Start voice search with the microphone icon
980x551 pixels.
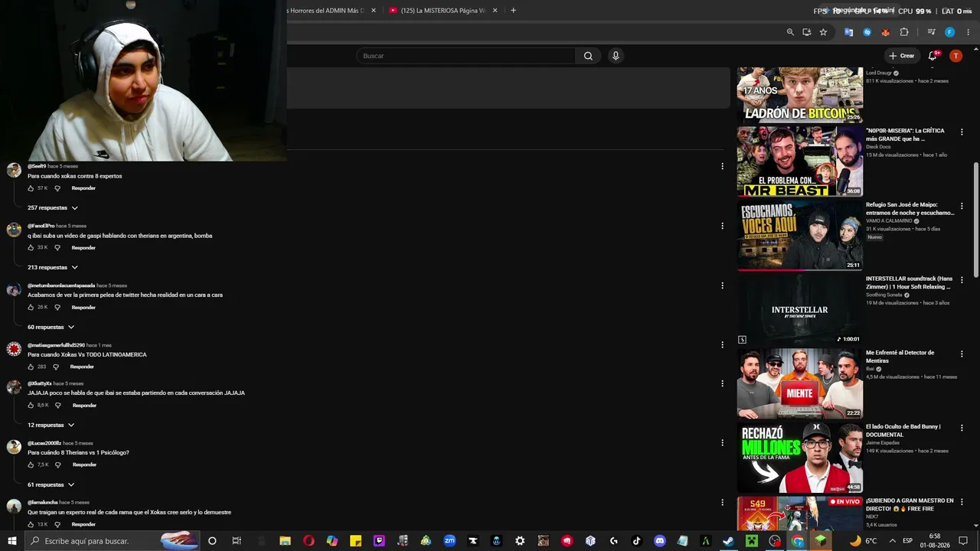point(616,56)
